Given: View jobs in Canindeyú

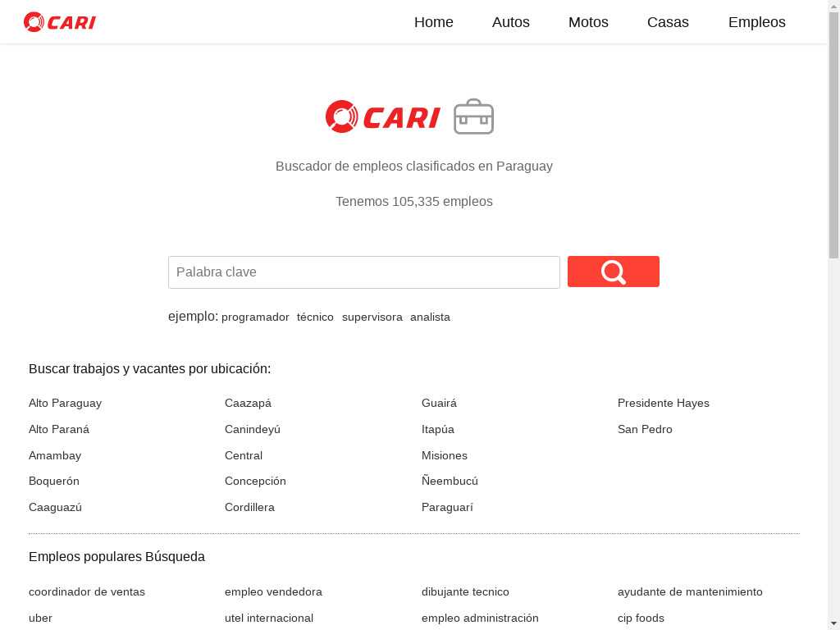Looking at the screenshot, I should (253, 429).
